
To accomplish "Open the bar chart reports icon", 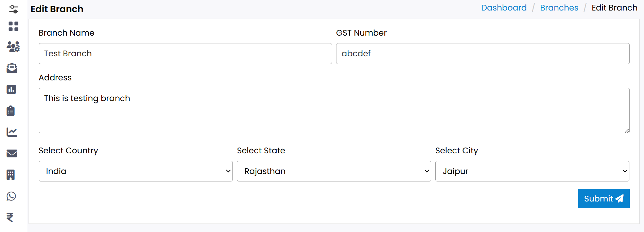I will click(11, 90).
